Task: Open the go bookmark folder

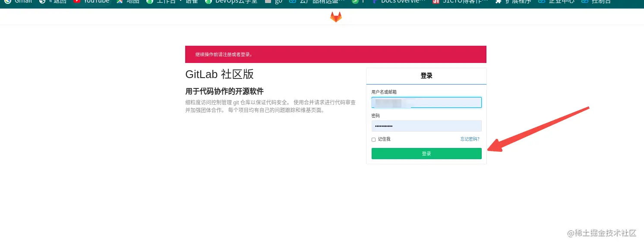Action: [273, 2]
